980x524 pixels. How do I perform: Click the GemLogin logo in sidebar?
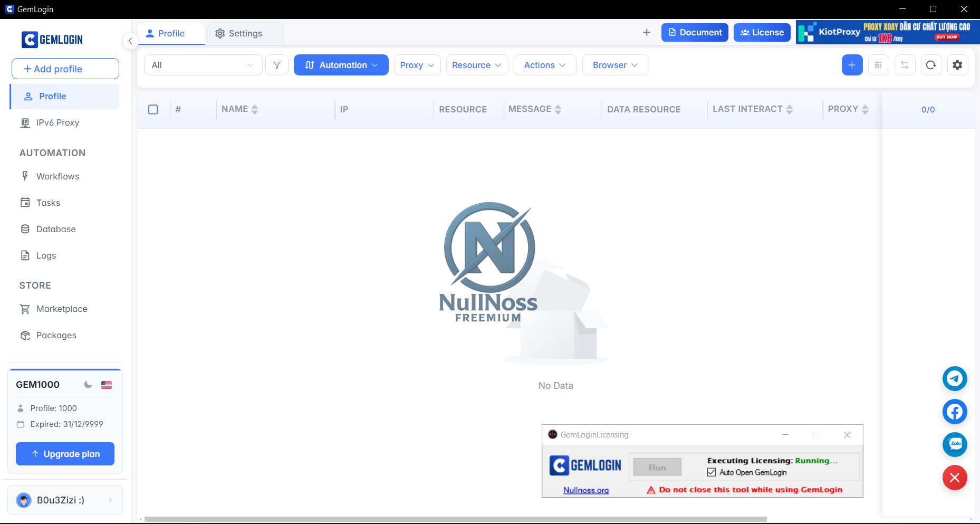click(x=52, y=40)
